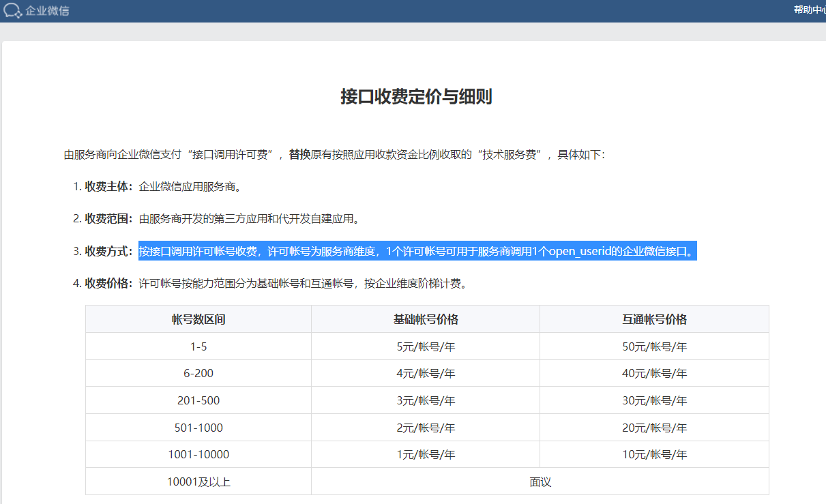Click the 收费方式 item label

108,252
